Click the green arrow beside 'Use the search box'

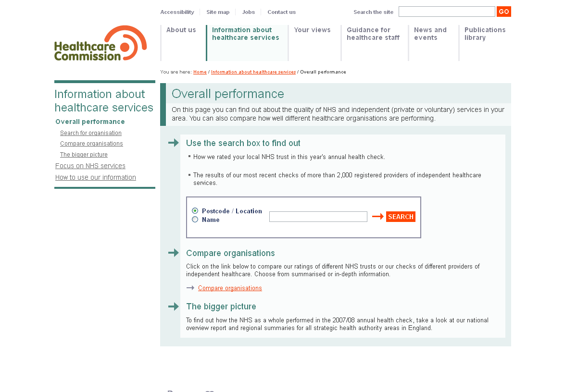[173, 143]
